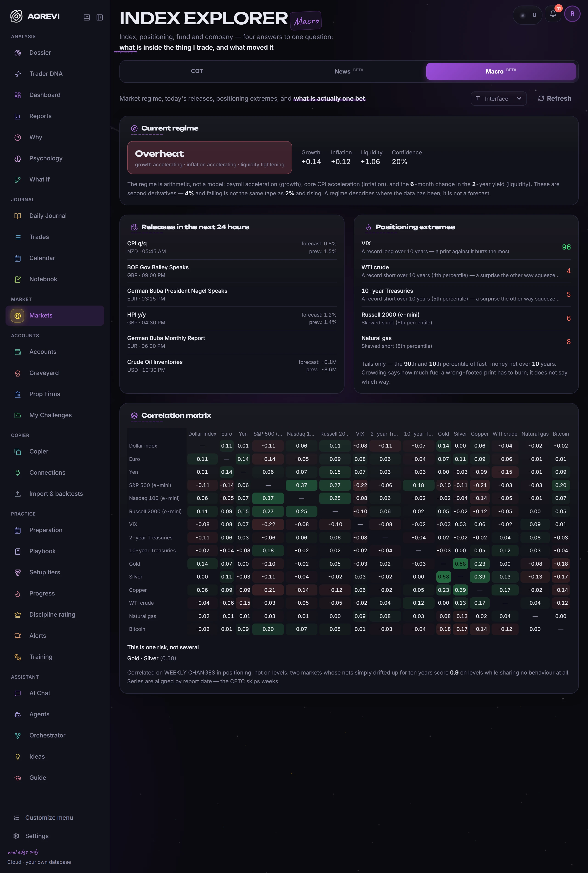Click the Orchestrator icon

[x=18, y=736]
